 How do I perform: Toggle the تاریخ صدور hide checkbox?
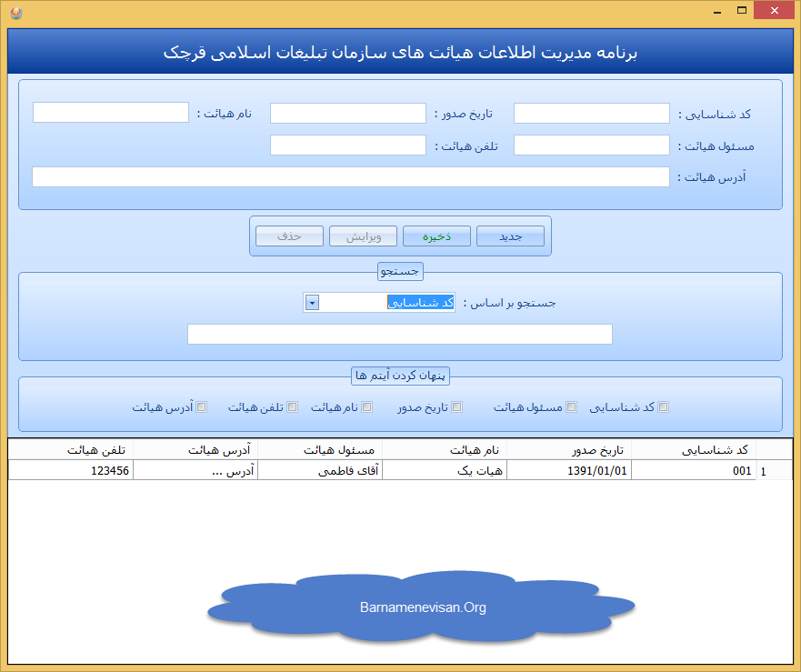458,406
